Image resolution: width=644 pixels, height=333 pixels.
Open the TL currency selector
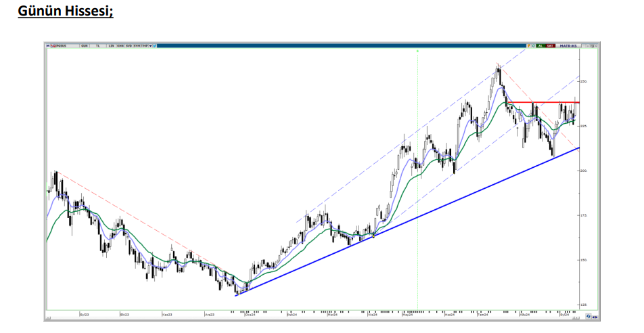pyautogui.click(x=98, y=45)
